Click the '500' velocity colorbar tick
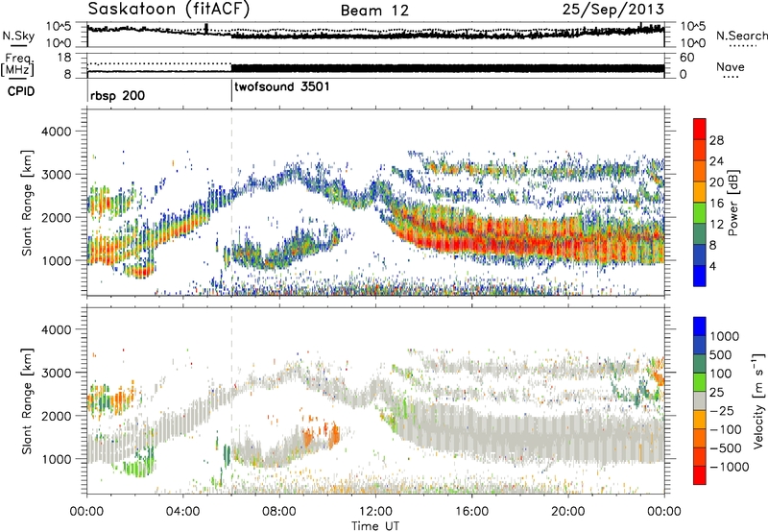768x532 pixels. coord(721,355)
